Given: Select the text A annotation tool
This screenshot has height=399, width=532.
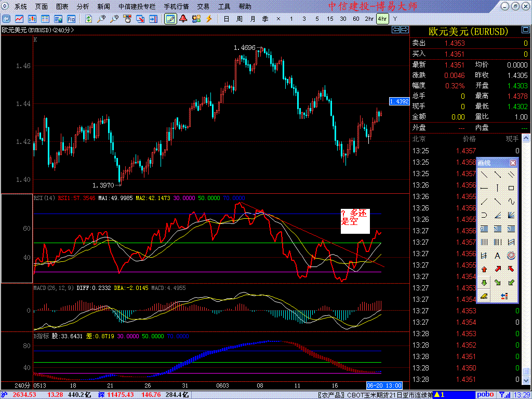Looking at the screenshot, I should click(x=498, y=256).
